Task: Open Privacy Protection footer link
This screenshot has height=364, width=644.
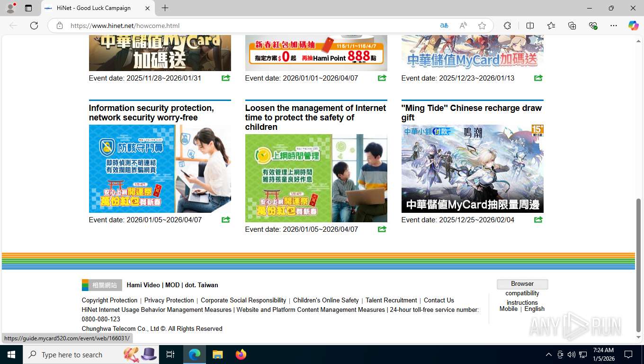Action: tap(169, 300)
